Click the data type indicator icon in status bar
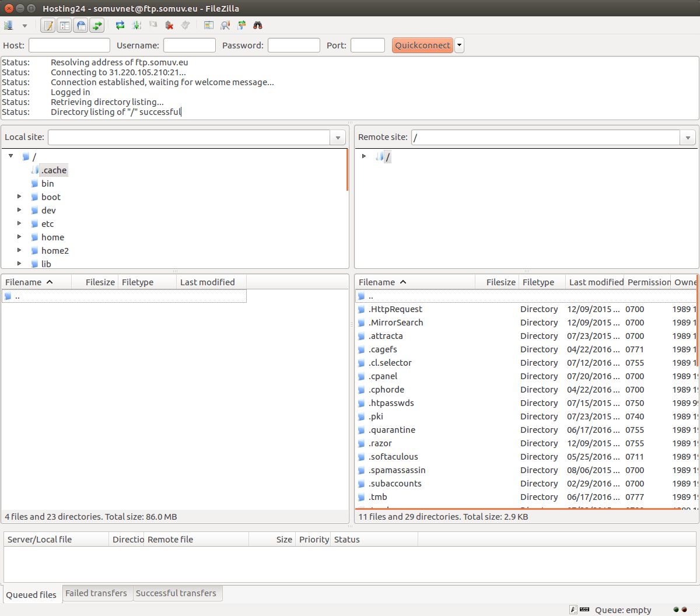Viewport: 700px width, 616px height. tap(573, 610)
